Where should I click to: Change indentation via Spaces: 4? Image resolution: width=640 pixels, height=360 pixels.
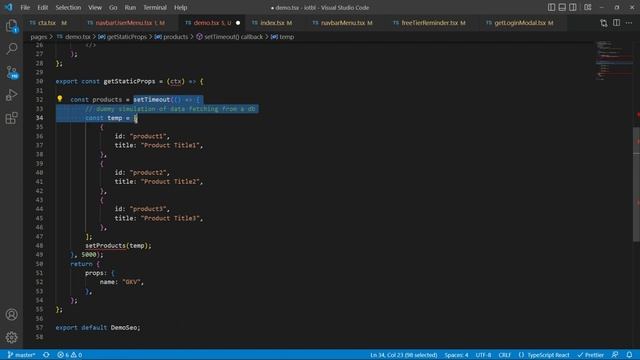click(456, 355)
